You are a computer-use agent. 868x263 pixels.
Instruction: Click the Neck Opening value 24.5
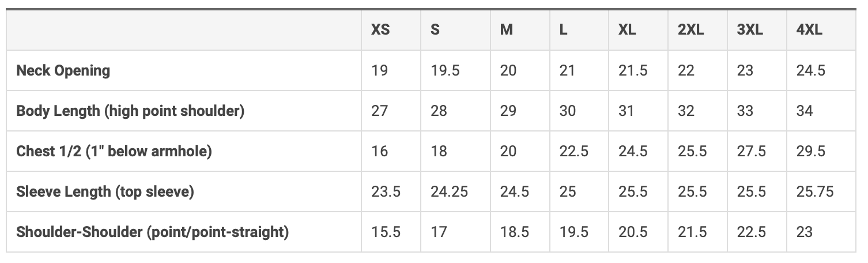(x=810, y=70)
